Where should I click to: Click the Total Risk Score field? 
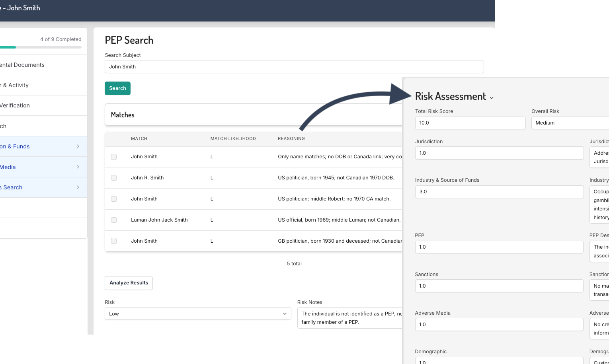tap(470, 123)
